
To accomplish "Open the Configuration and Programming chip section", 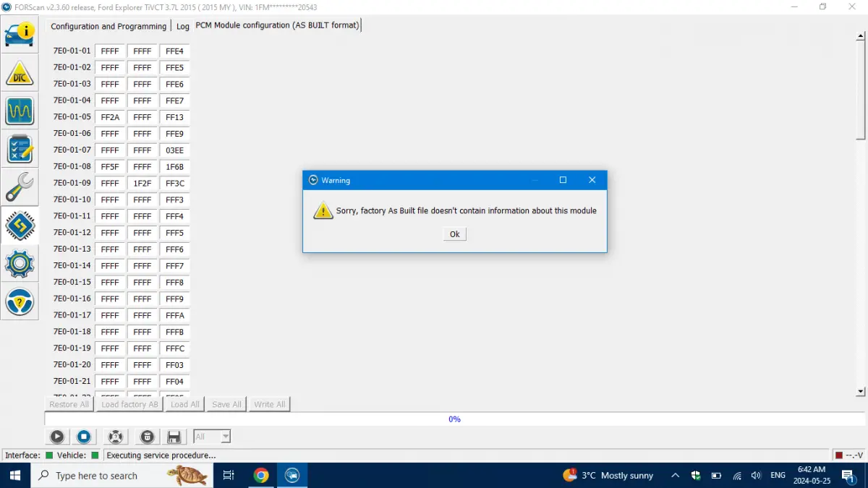I will click(x=20, y=226).
